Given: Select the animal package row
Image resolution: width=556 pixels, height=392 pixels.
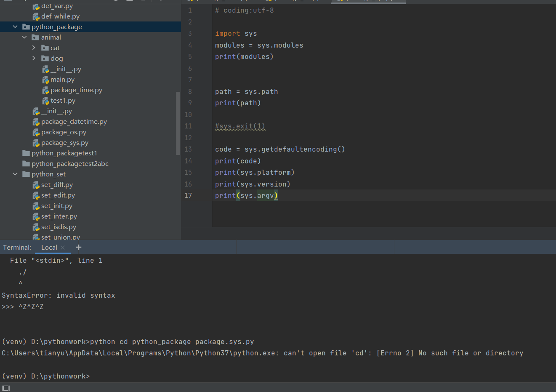Looking at the screenshot, I should pos(90,37).
